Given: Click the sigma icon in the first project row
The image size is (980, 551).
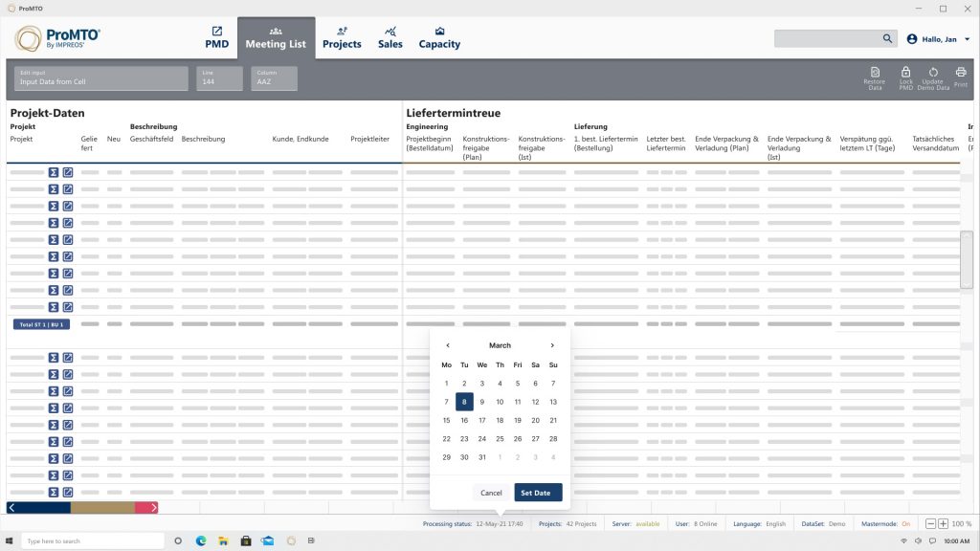Looking at the screenshot, I should click(x=54, y=173).
